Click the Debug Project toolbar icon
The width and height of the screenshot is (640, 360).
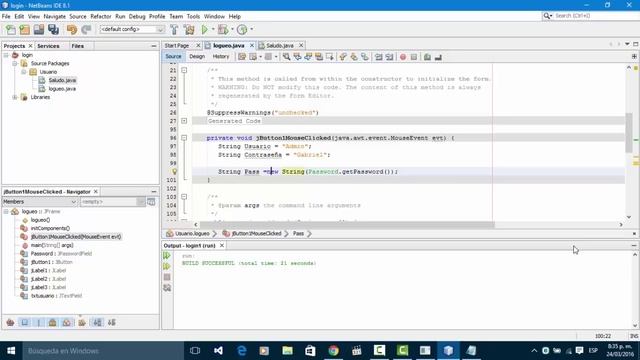tap(223, 29)
